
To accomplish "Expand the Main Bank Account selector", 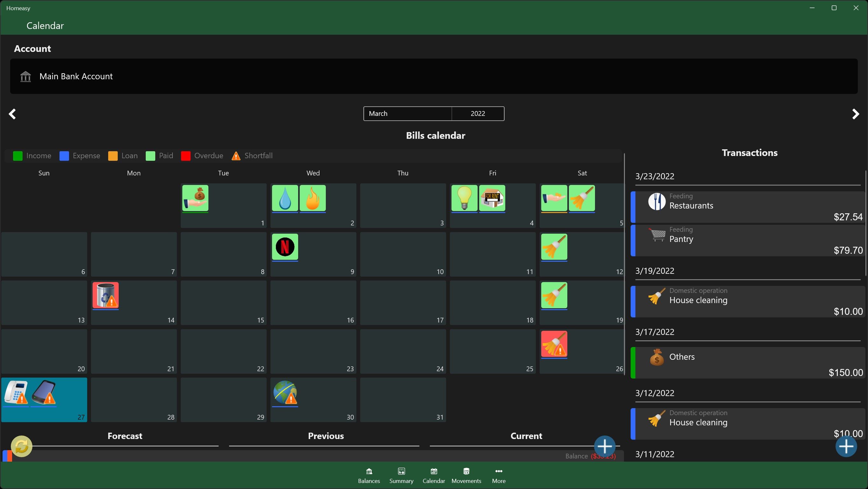I will pyautogui.click(x=434, y=76).
